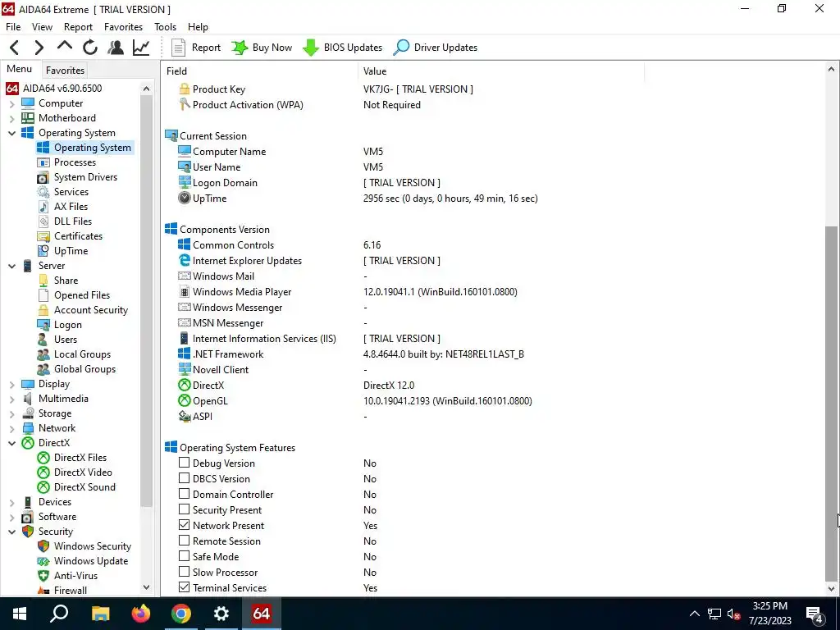Open System Drivers in the sidebar
The image size is (840, 630).
coord(85,177)
